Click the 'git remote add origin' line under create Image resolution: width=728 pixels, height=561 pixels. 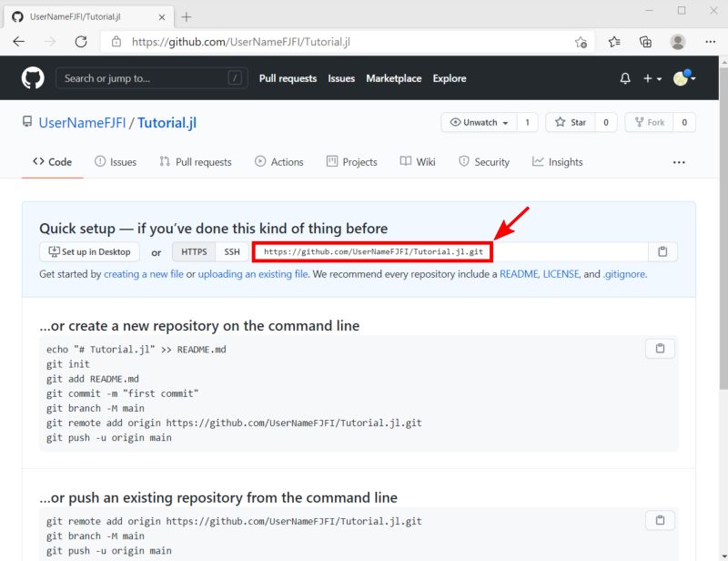(234, 423)
